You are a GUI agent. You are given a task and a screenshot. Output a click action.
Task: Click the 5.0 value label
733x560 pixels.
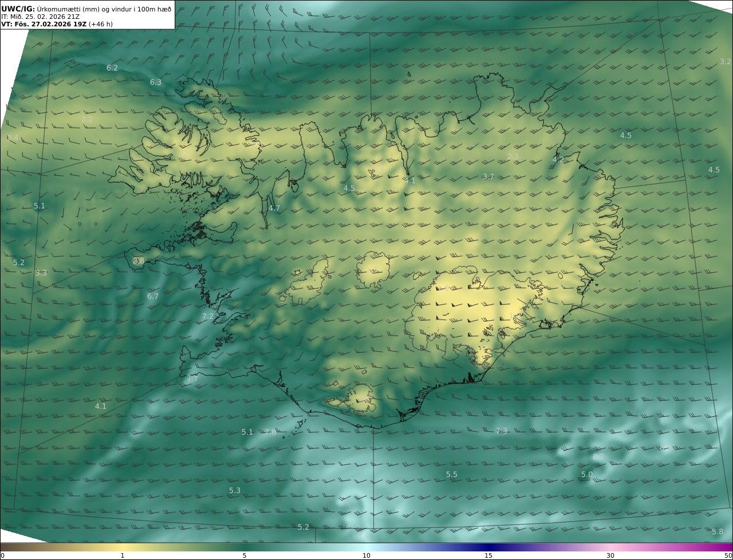[587, 475]
